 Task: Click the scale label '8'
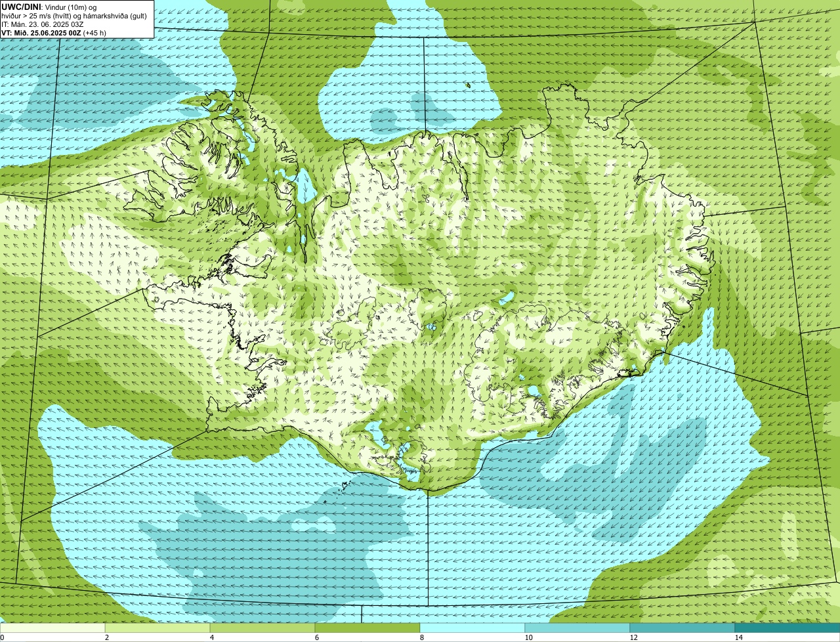click(421, 637)
